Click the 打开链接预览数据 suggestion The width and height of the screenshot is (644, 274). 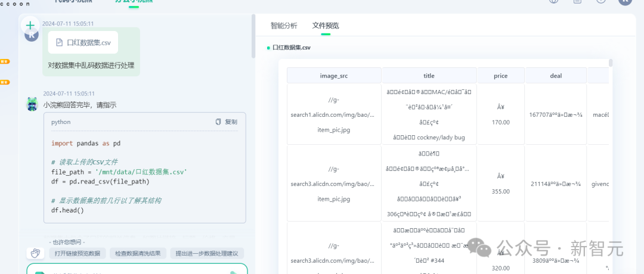[x=77, y=254]
